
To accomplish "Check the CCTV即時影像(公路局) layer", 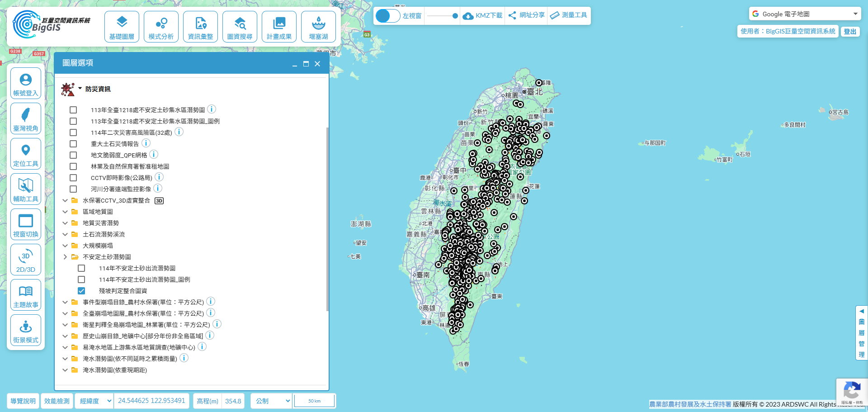I will 73,178.
